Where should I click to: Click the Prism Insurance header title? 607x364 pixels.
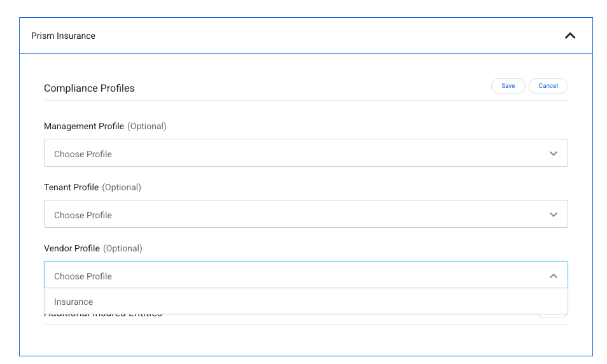pyautogui.click(x=63, y=36)
